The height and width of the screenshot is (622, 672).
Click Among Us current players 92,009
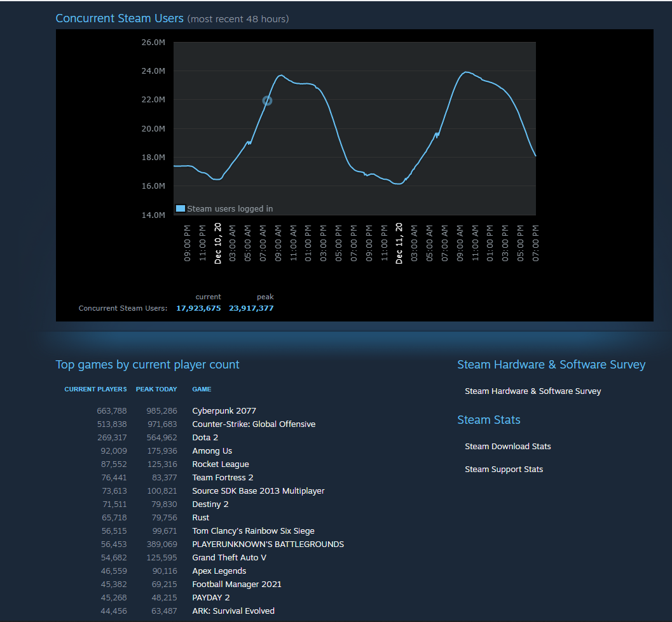click(114, 450)
